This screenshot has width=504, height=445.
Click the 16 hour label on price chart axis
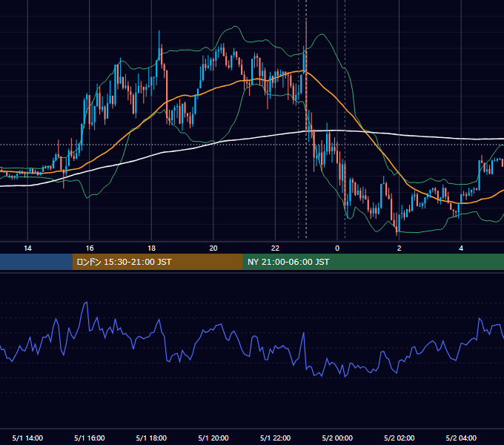(x=90, y=248)
